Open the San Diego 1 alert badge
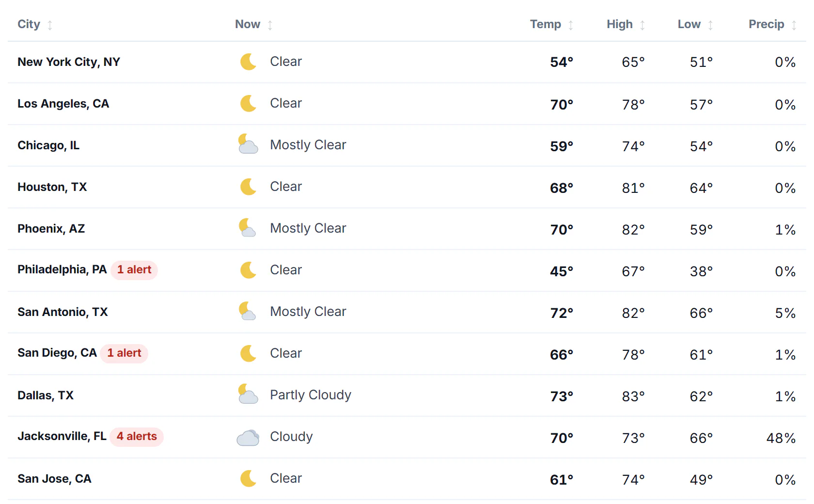Screen dimensions: 814x504 pos(124,353)
